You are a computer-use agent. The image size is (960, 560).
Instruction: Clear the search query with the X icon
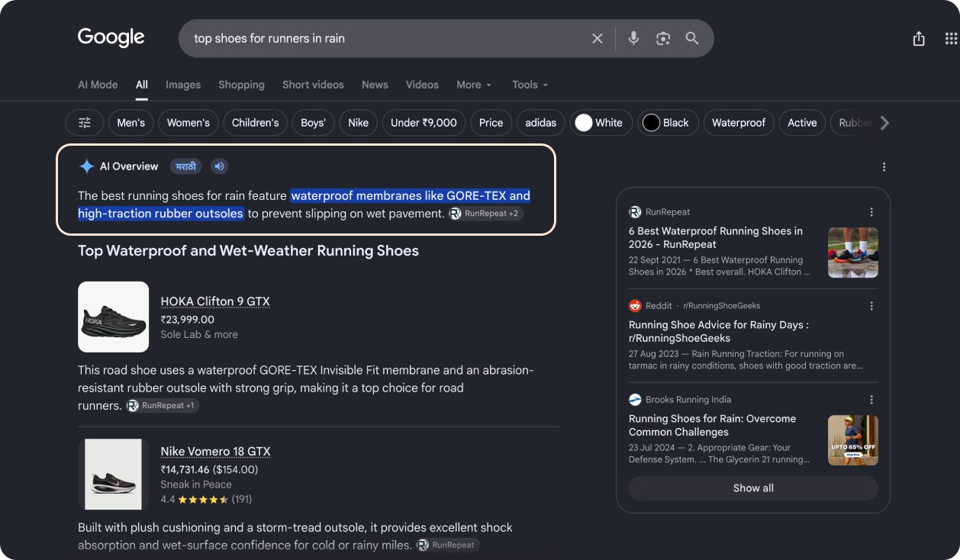click(x=598, y=38)
